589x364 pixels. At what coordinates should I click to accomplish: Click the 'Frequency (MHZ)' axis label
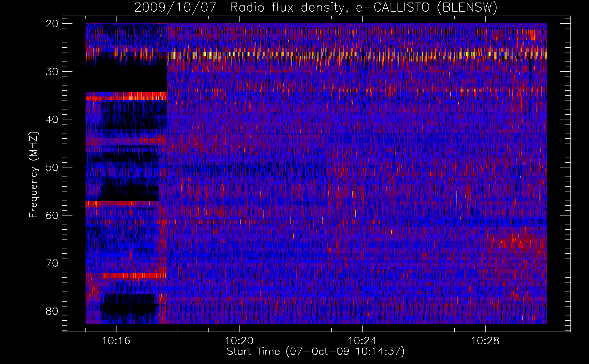pos(33,175)
